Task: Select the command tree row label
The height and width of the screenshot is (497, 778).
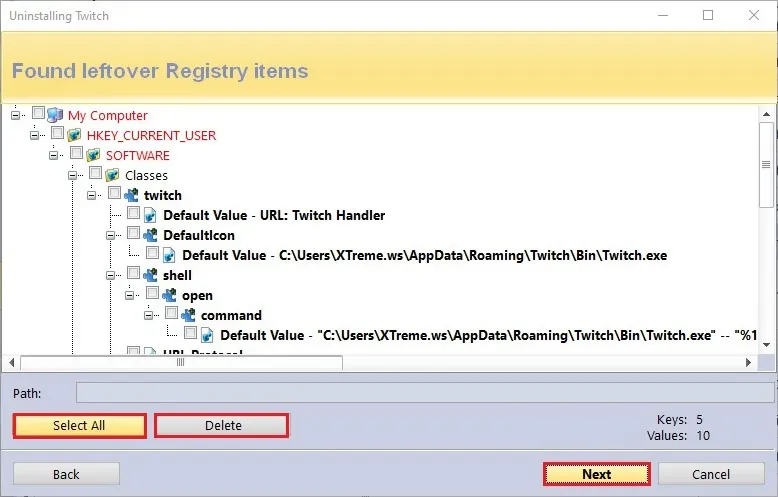Action: [231, 315]
